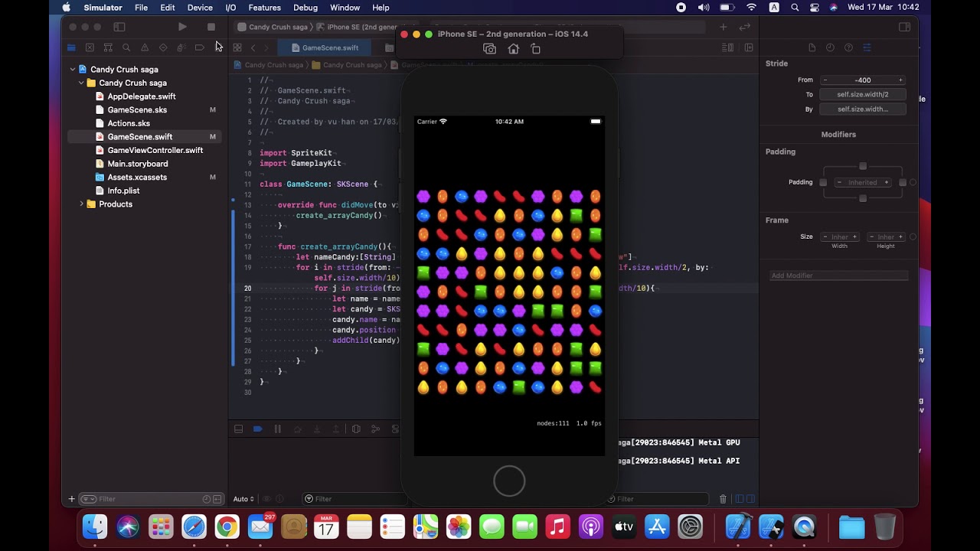Viewport: 980px width, 551px height.
Task: Switch to the GameScene.swift editor tab
Action: point(325,47)
